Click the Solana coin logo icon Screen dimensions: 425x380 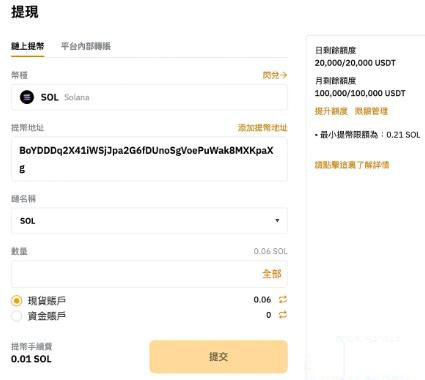click(x=27, y=97)
